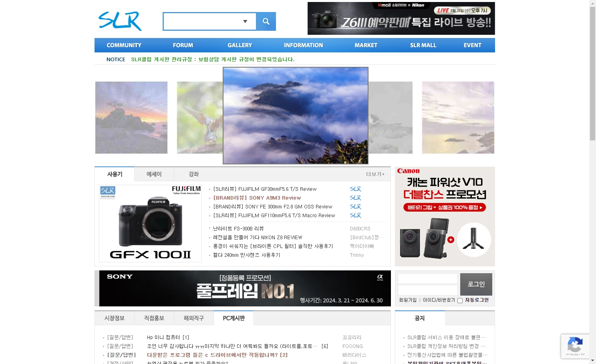596x364 pixels.
Task: Click SLR icon beside GF30mm review
Action: pos(356,189)
